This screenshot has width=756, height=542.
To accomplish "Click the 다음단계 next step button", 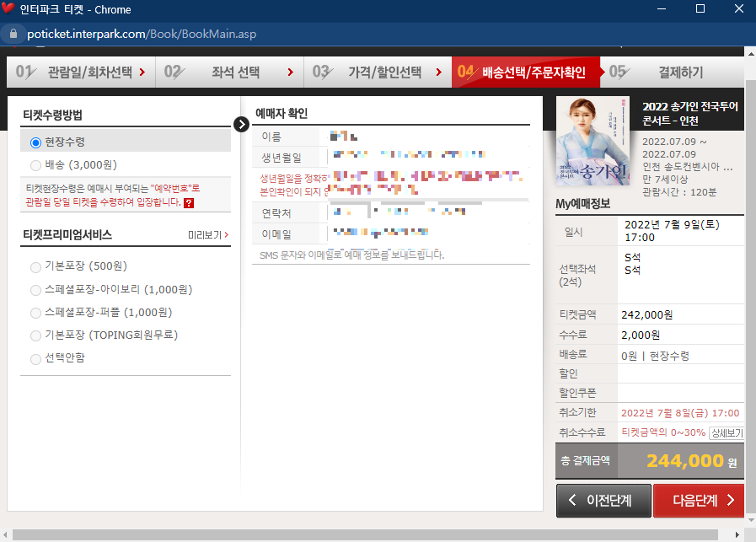I will click(x=699, y=501).
